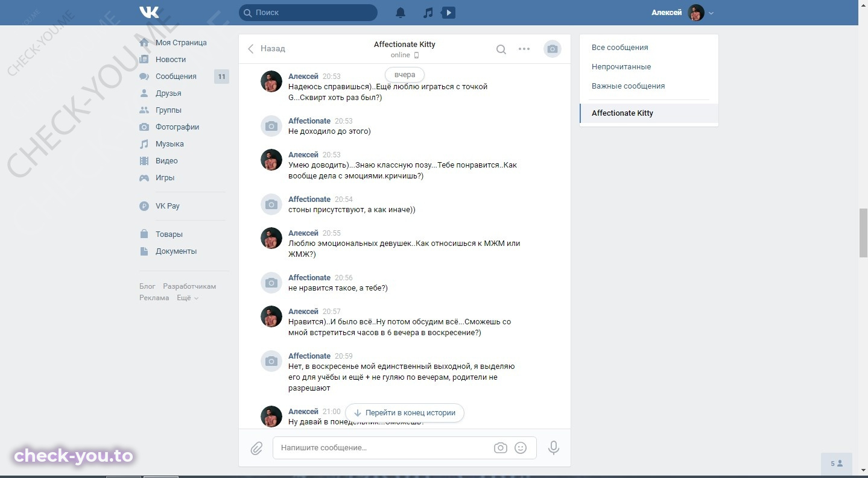Open the Блог footer link
Viewport: 868px width, 478px height.
pyautogui.click(x=147, y=286)
